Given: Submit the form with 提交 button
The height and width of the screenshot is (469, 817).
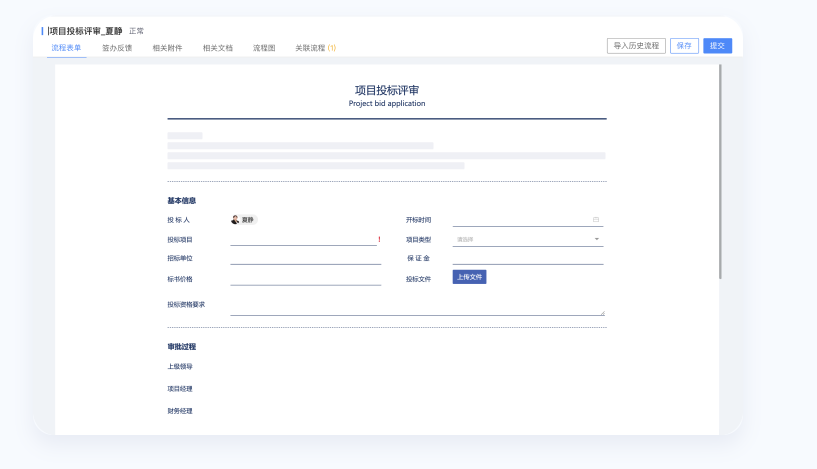Looking at the screenshot, I should pyautogui.click(x=717, y=46).
